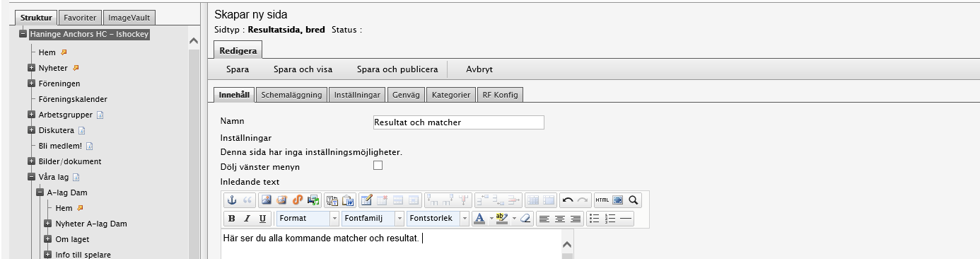
Task: Click Spara och visa
Action: click(303, 69)
